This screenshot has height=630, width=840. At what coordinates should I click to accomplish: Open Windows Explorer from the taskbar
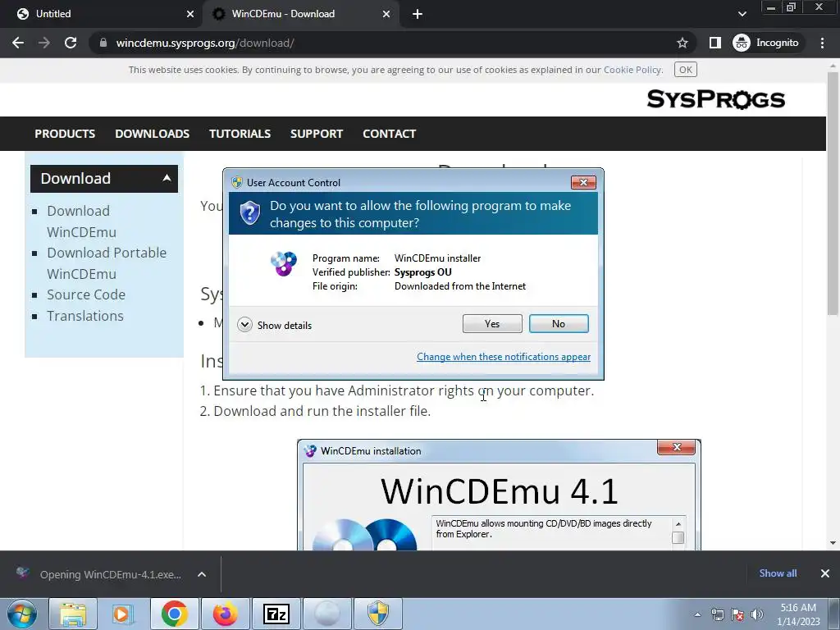73,614
